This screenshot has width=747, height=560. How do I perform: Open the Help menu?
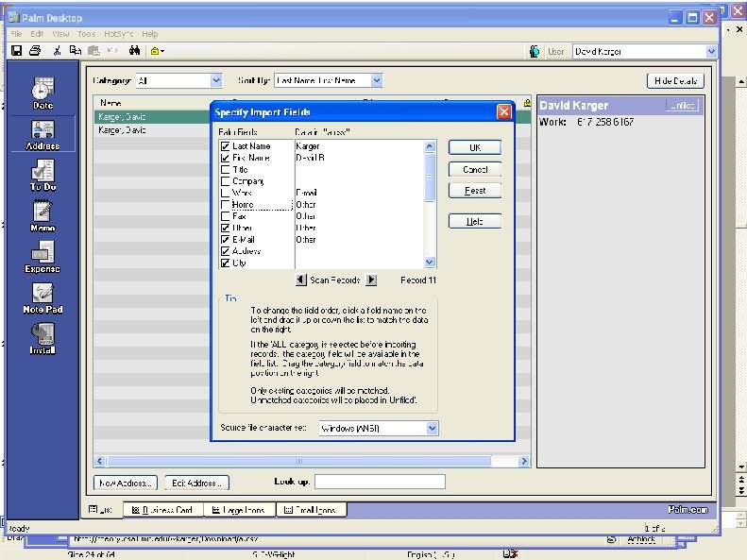coord(149,34)
